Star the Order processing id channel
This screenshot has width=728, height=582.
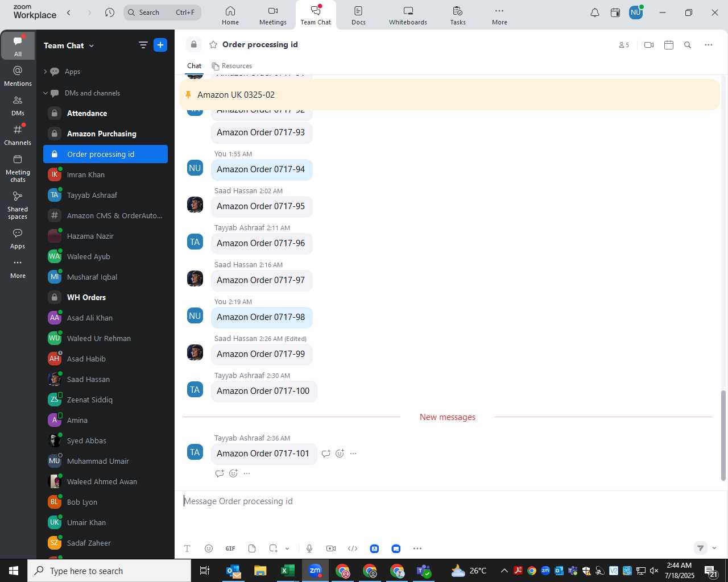pos(213,44)
